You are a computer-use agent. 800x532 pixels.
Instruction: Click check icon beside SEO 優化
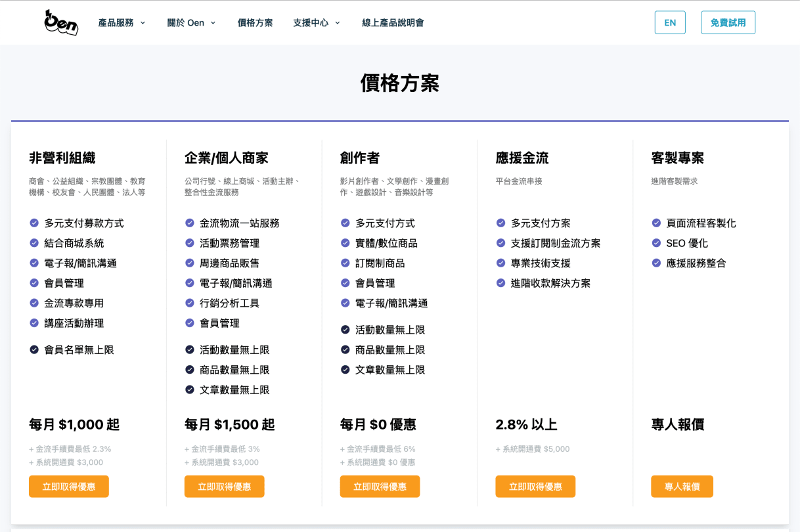(x=656, y=243)
